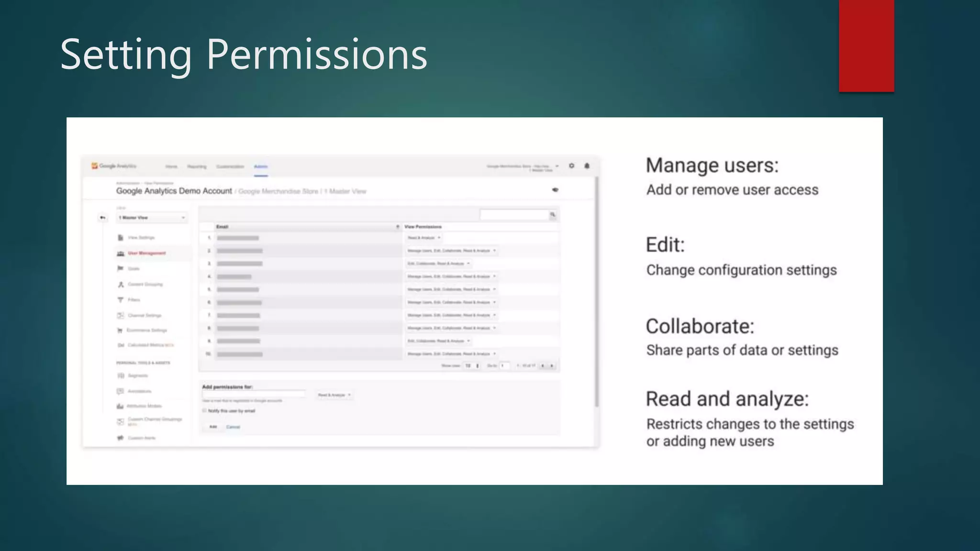Open Filters in the sidebar
Viewport: 980px width, 551px height.
pyautogui.click(x=129, y=300)
